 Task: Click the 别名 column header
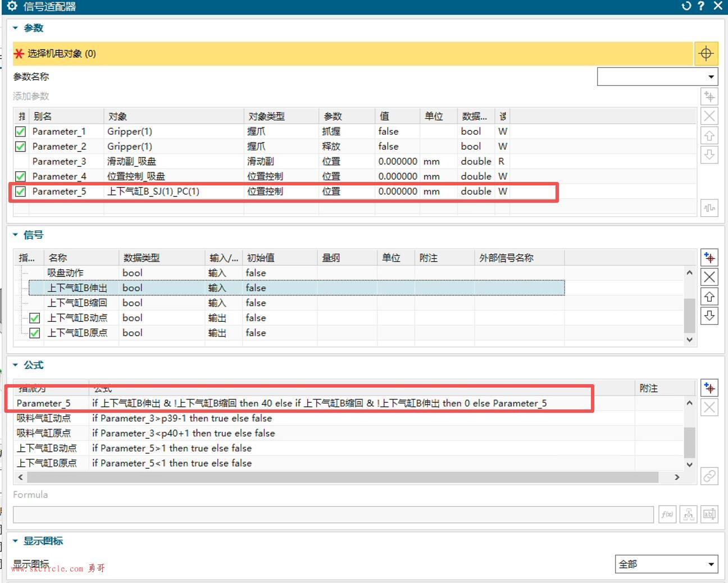click(x=66, y=116)
